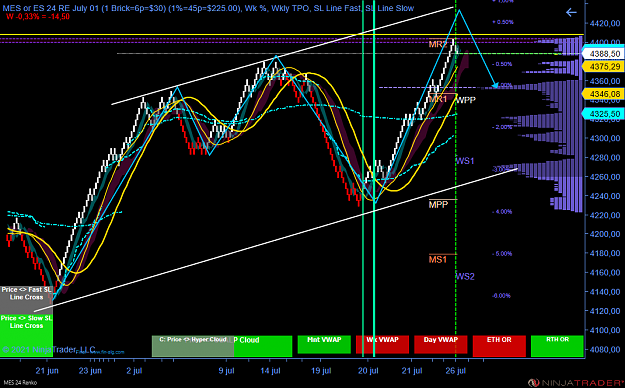Image resolution: width=625 pixels, height=388 pixels.
Task: Click the red W -0,33% = -14,50 readout
Action: point(38,17)
